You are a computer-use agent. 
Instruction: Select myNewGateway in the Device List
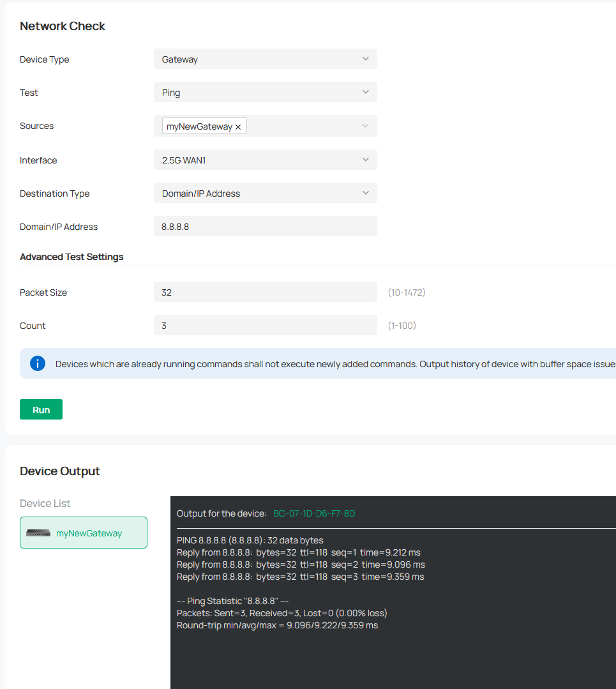click(x=89, y=533)
